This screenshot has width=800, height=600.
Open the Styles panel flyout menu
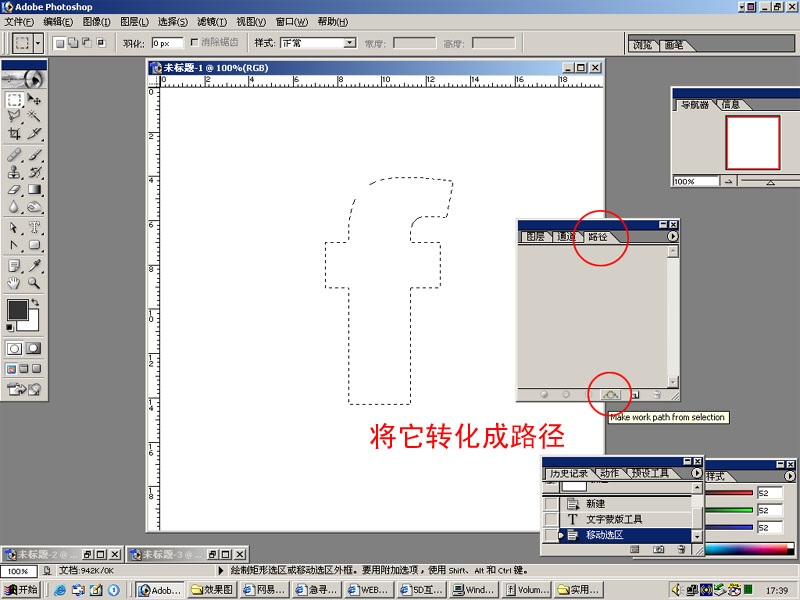tap(789, 476)
